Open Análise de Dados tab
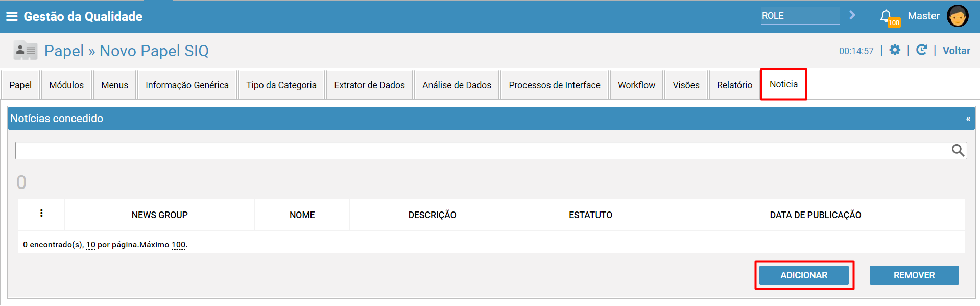 457,85
